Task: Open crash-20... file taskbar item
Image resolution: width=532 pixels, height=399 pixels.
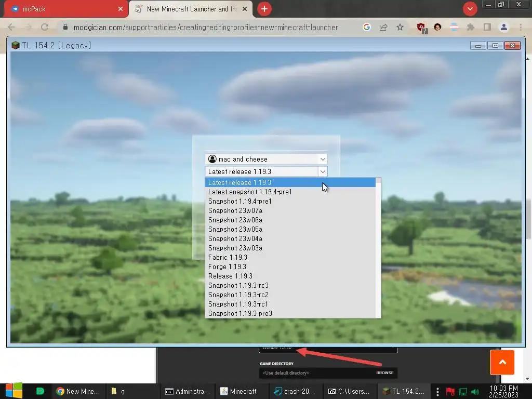Action: pyautogui.click(x=295, y=391)
